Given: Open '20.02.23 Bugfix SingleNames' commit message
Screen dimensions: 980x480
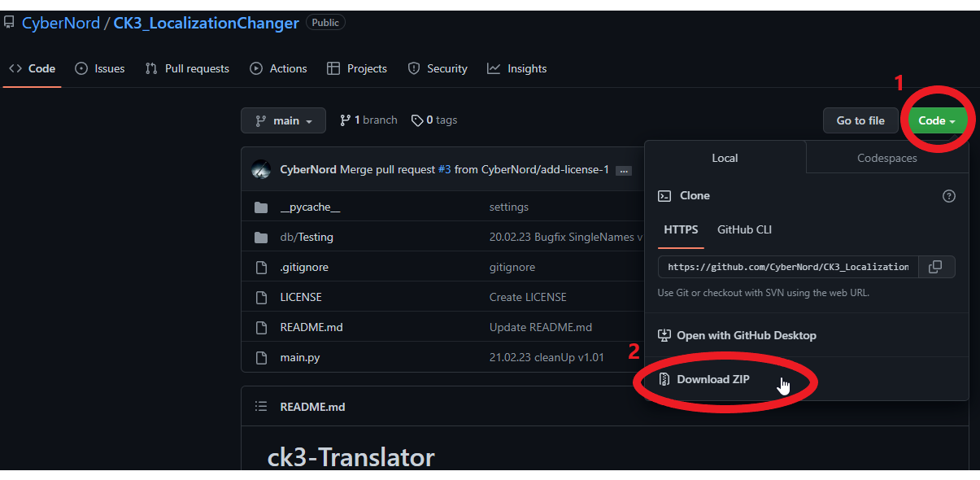Looking at the screenshot, I should coord(566,238).
